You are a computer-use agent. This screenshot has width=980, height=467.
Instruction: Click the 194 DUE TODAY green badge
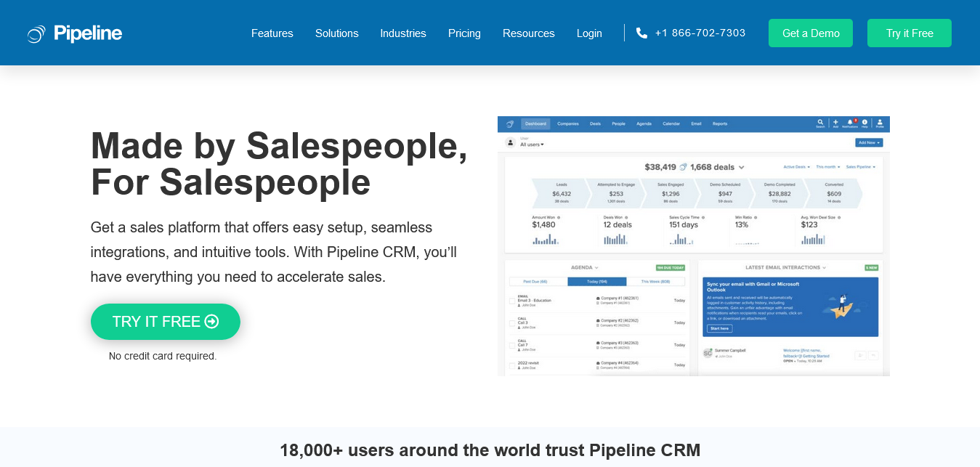tap(671, 268)
